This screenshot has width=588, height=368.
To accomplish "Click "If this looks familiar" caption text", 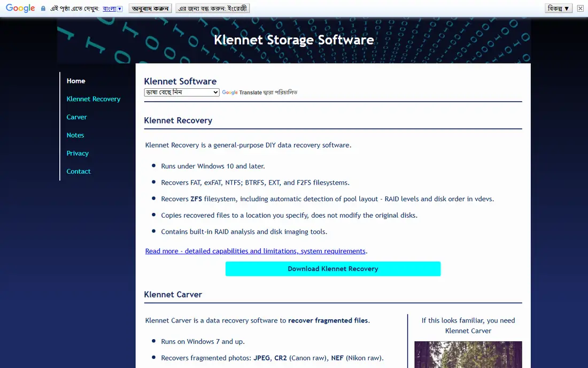I will 468,326.
